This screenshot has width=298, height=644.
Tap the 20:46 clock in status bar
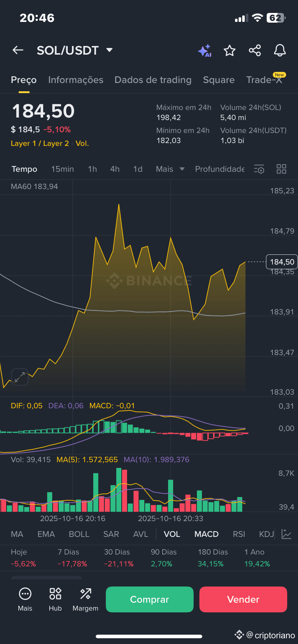click(37, 18)
